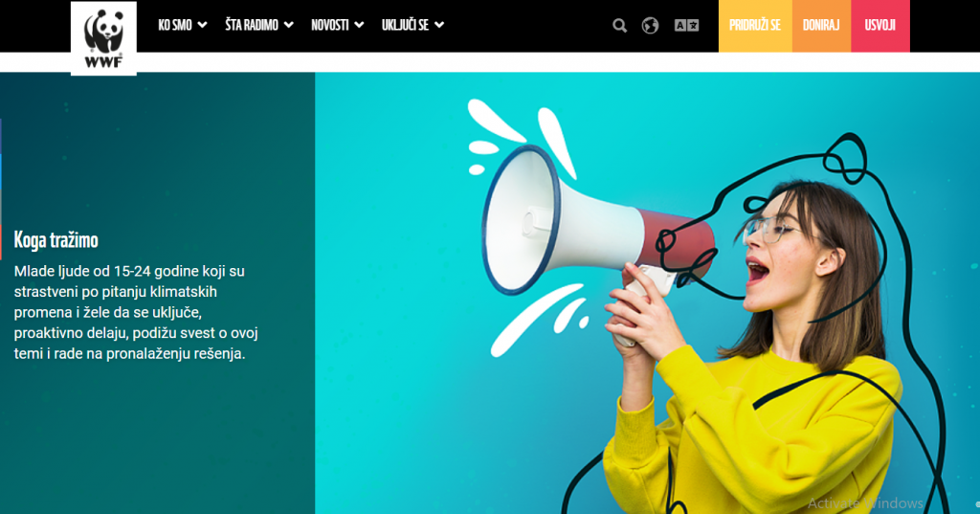Open the light blue social share strip

pos(1,170)
